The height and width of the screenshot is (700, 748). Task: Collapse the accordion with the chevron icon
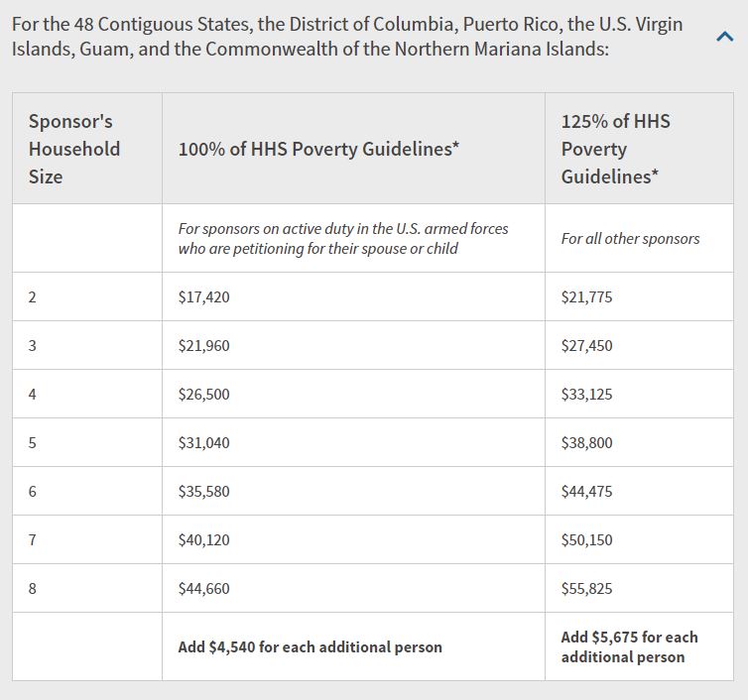tap(724, 37)
